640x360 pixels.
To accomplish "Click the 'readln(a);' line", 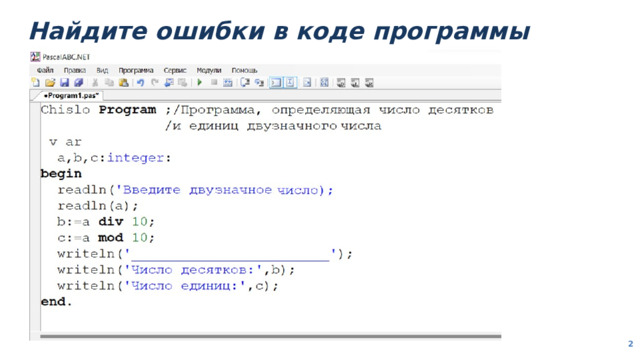I will [98, 206].
